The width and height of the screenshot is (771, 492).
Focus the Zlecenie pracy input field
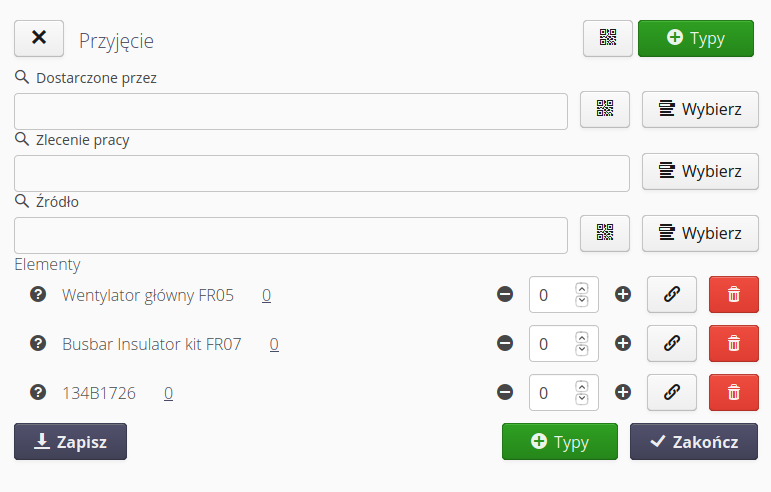pyautogui.click(x=321, y=173)
